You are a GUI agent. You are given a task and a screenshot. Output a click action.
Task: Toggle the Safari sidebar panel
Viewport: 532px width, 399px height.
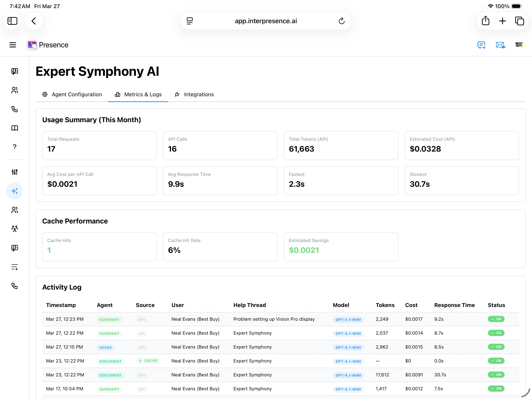(12, 21)
